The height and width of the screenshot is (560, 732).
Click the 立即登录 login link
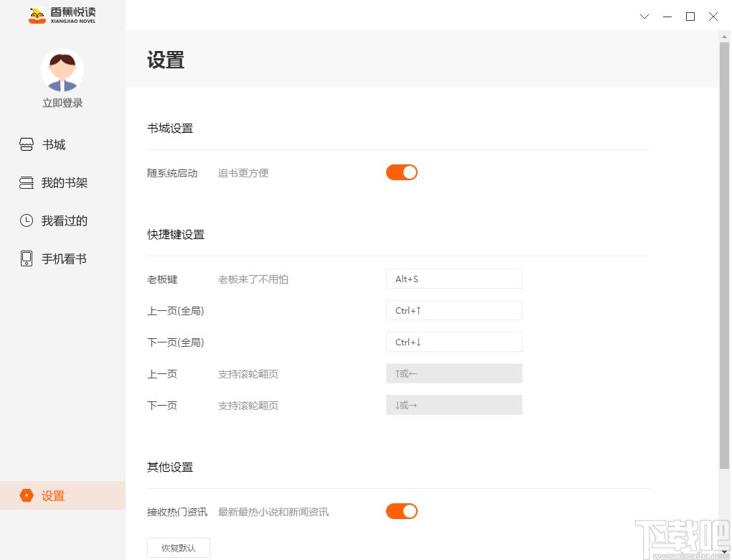[x=62, y=103]
